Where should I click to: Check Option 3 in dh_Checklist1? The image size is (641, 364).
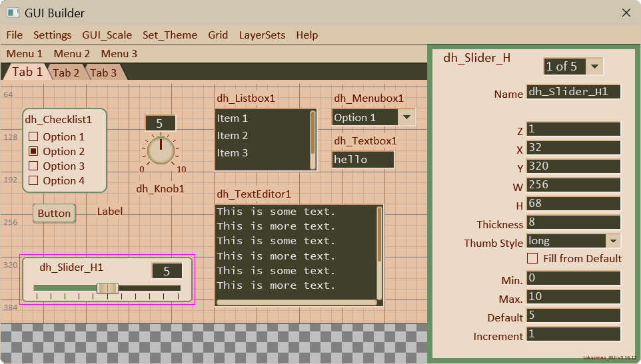(x=33, y=166)
